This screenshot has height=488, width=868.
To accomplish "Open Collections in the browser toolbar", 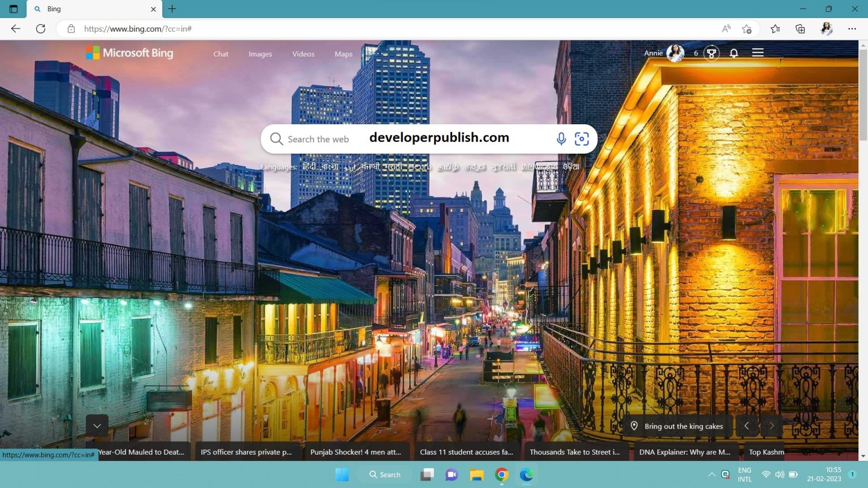I will coord(800,29).
